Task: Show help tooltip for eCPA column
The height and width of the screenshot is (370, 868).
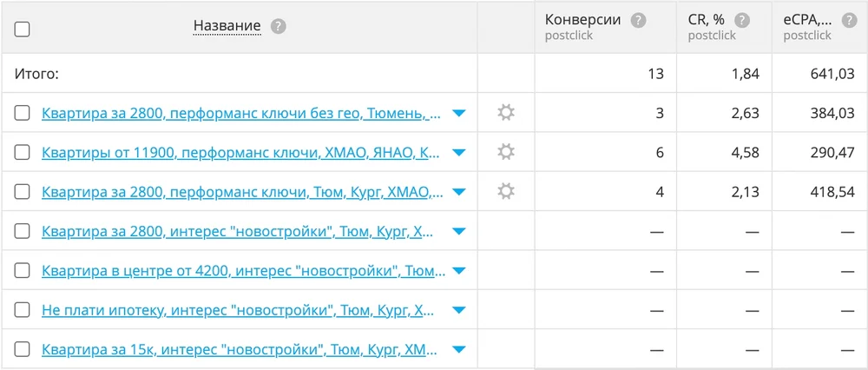Action: point(848,21)
